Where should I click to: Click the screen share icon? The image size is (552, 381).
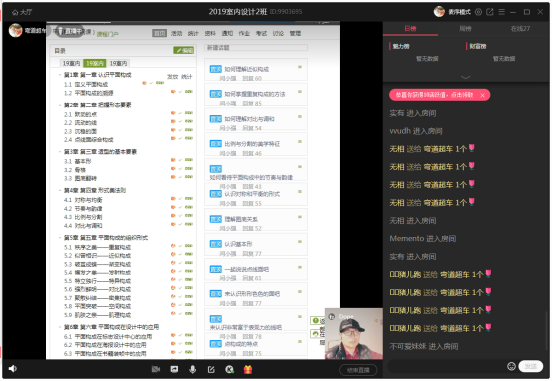coord(174,369)
